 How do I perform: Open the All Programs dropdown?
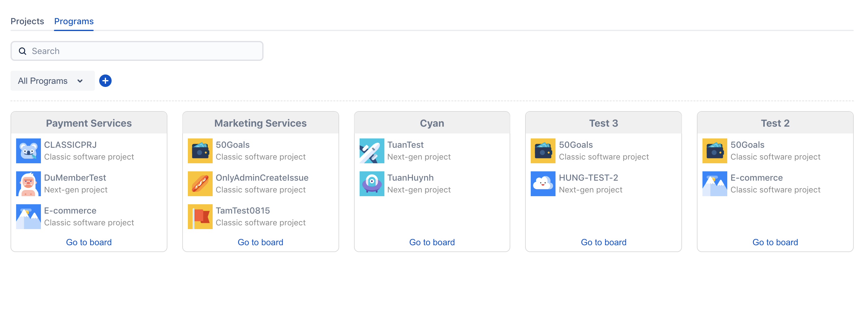click(x=52, y=81)
